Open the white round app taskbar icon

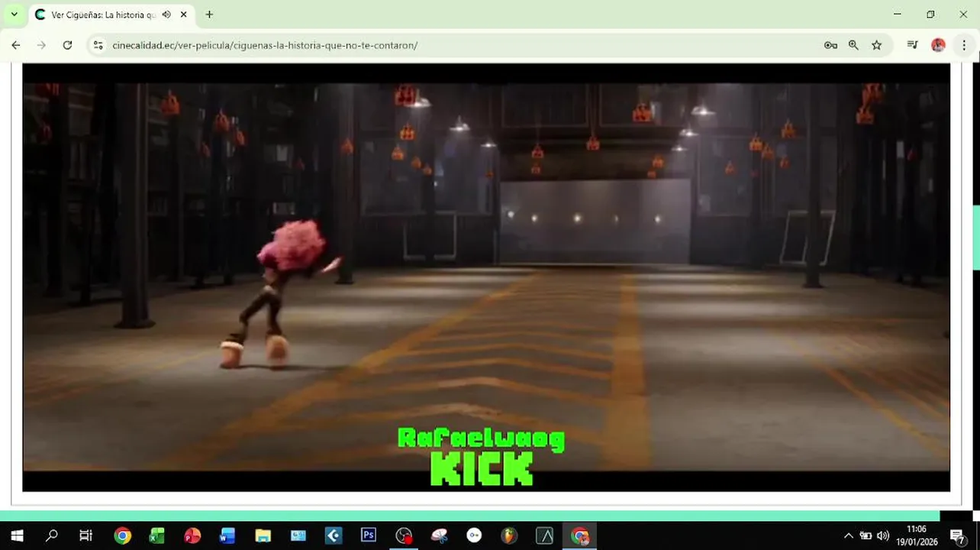pyautogui.click(x=474, y=535)
